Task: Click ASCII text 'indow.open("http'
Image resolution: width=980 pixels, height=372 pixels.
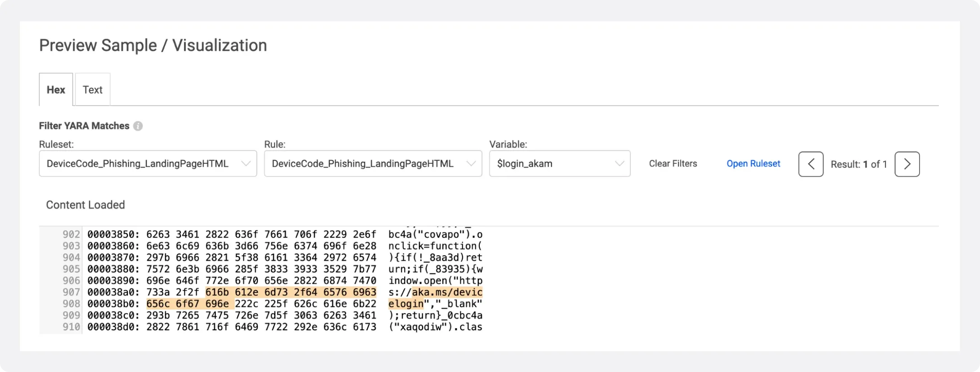Action: tap(436, 281)
